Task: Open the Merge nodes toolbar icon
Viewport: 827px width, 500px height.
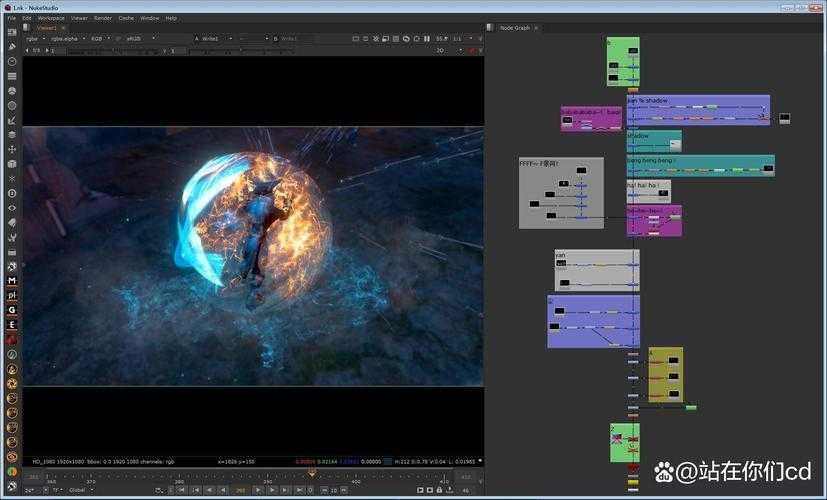Action: click(12, 135)
